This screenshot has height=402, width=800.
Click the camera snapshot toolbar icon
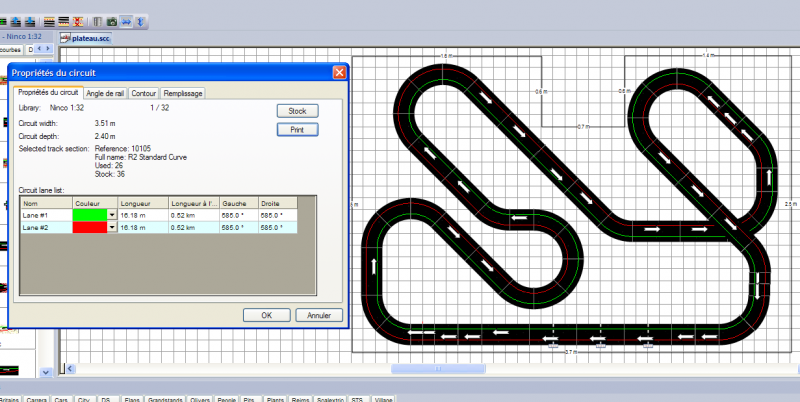[111, 22]
